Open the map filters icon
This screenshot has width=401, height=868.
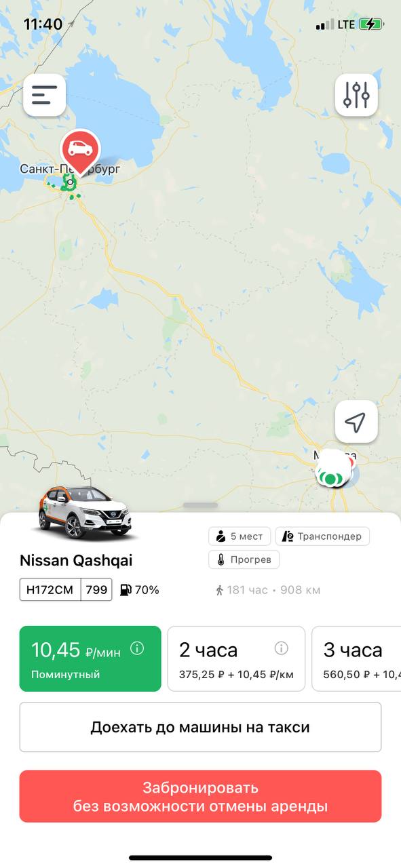tap(356, 95)
